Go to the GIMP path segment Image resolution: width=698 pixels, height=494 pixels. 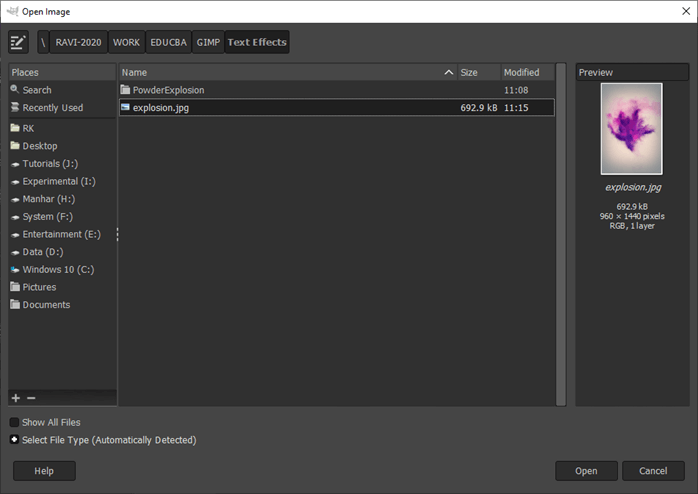pos(208,42)
